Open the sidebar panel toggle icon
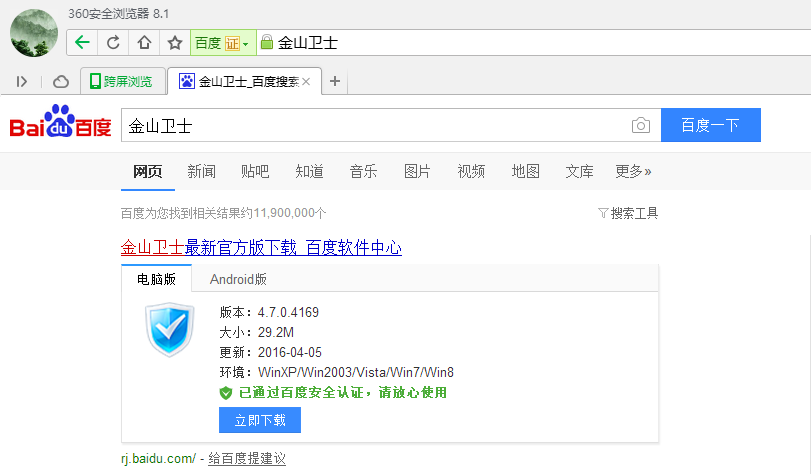811x474 pixels. pyautogui.click(x=21, y=82)
